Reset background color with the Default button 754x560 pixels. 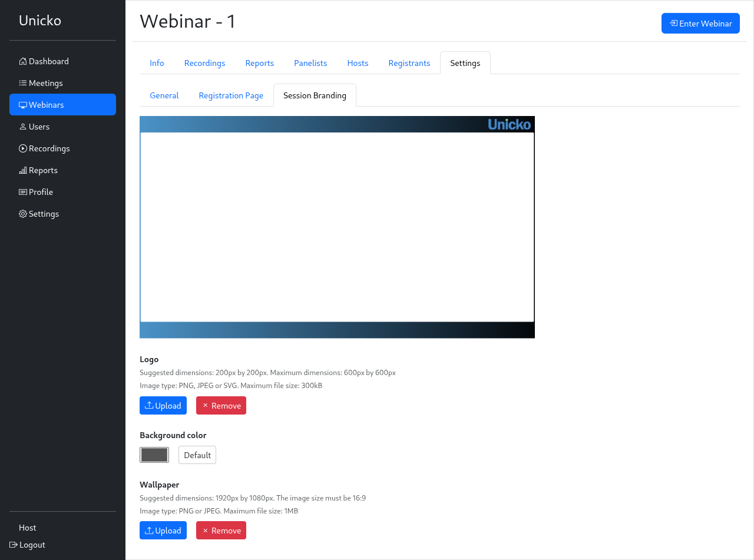click(197, 455)
